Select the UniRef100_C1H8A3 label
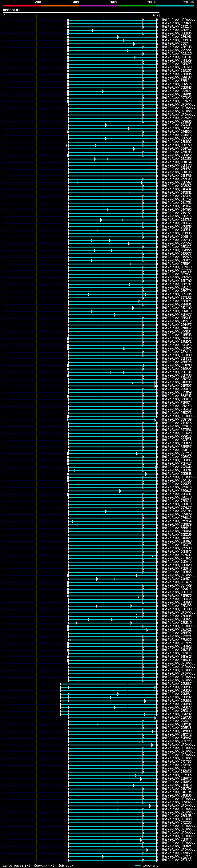Viewport: 197px width, 868px height. point(177,542)
